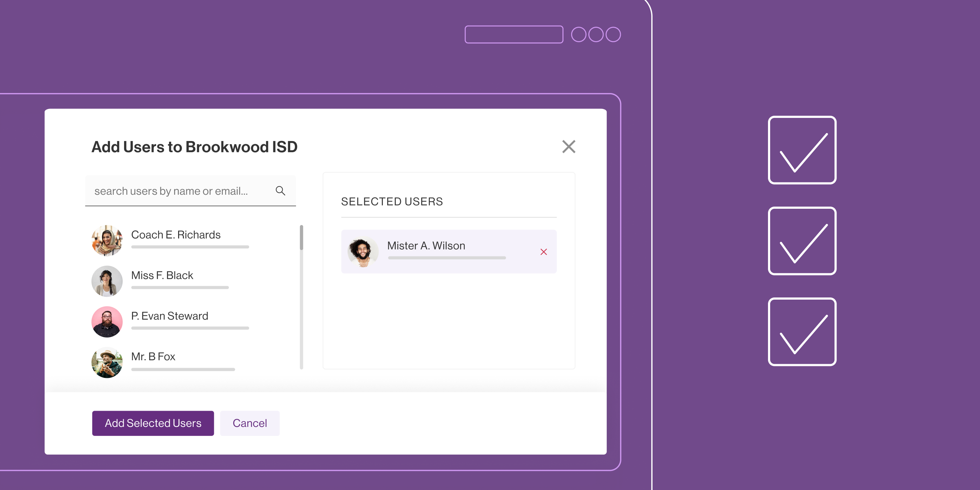980x490 pixels.
Task: Choose the name Miss F. Black
Action: (162, 275)
